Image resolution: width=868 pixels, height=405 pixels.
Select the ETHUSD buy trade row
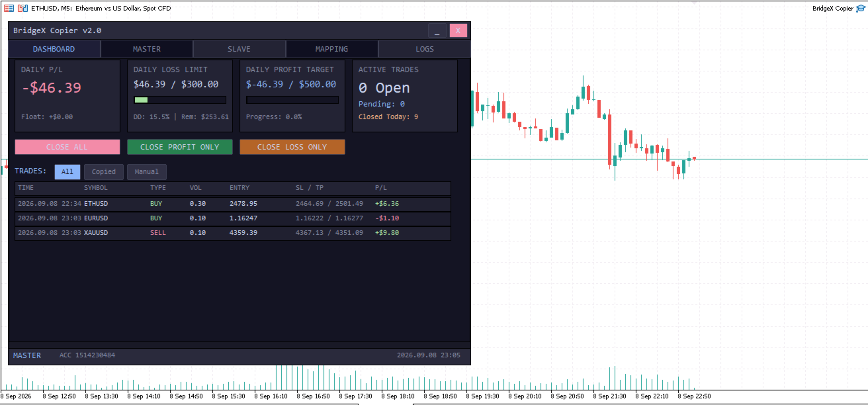(x=233, y=204)
